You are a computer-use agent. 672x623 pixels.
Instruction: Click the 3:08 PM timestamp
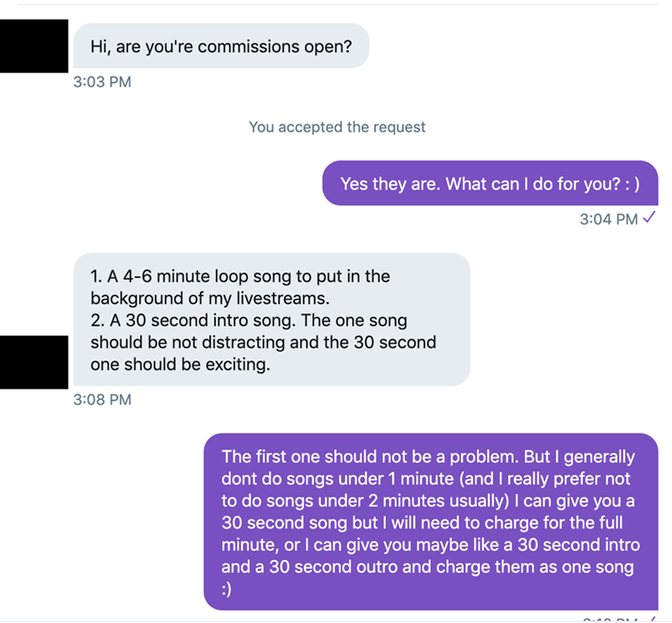[x=102, y=400]
